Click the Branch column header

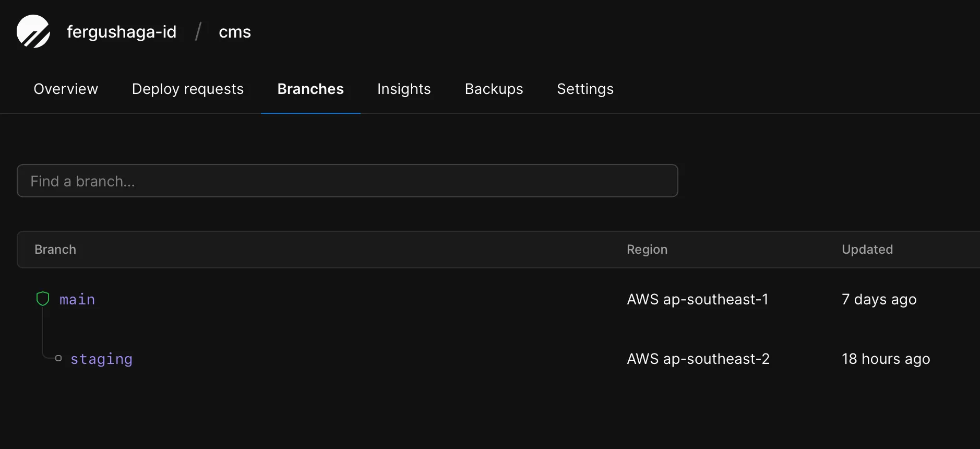(55, 250)
